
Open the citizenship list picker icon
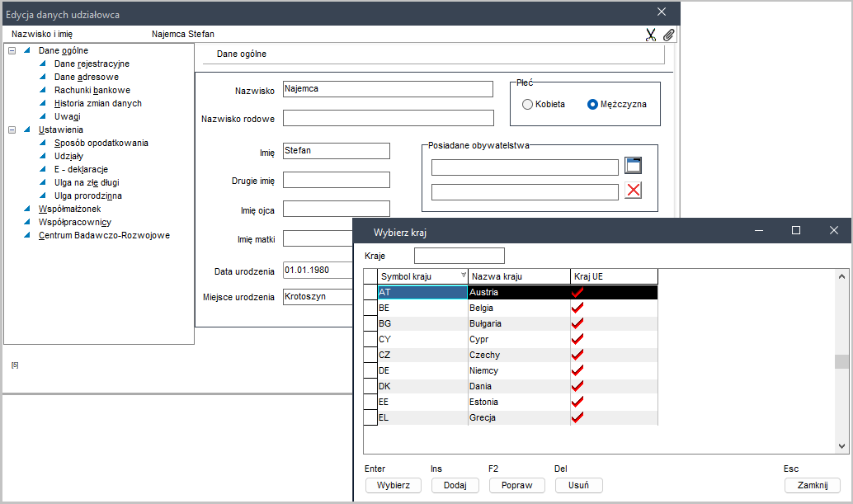(634, 165)
